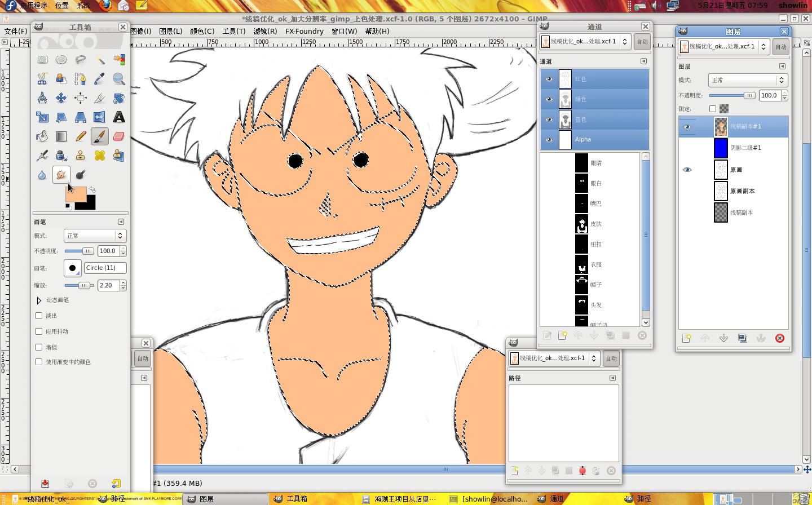The height and width of the screenshot is (505, 812).
Task: Select the Bucket Fill tool
Action: point(42,136)
